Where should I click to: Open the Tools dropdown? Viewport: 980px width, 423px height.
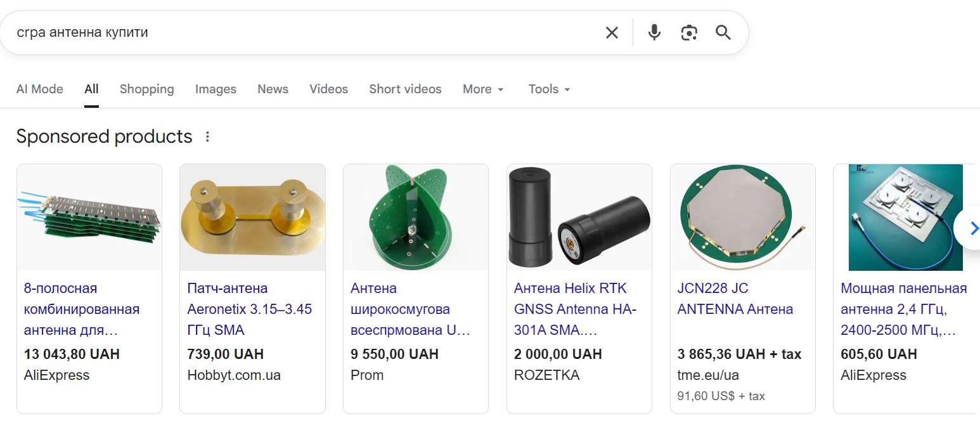[x=550, y=89]
